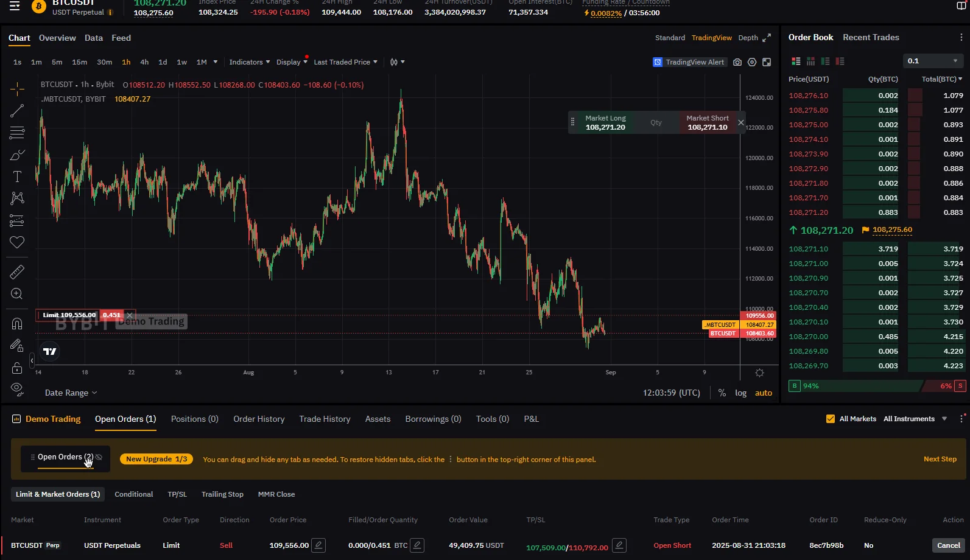Screen dimensions: 970x560
Task: Open the Trade History tab
Action: coord(325,419)
